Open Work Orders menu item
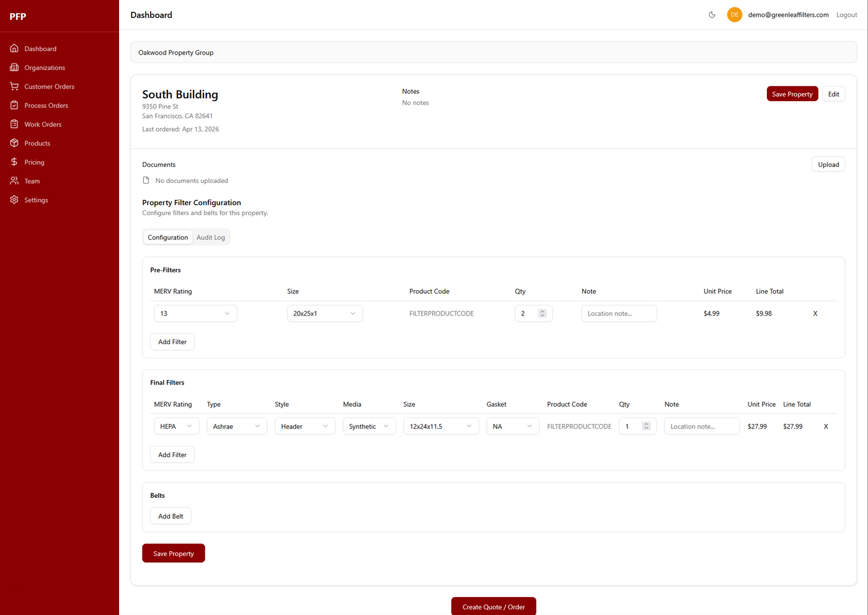This screenshot has height=615, width=868. pos(43,125)
